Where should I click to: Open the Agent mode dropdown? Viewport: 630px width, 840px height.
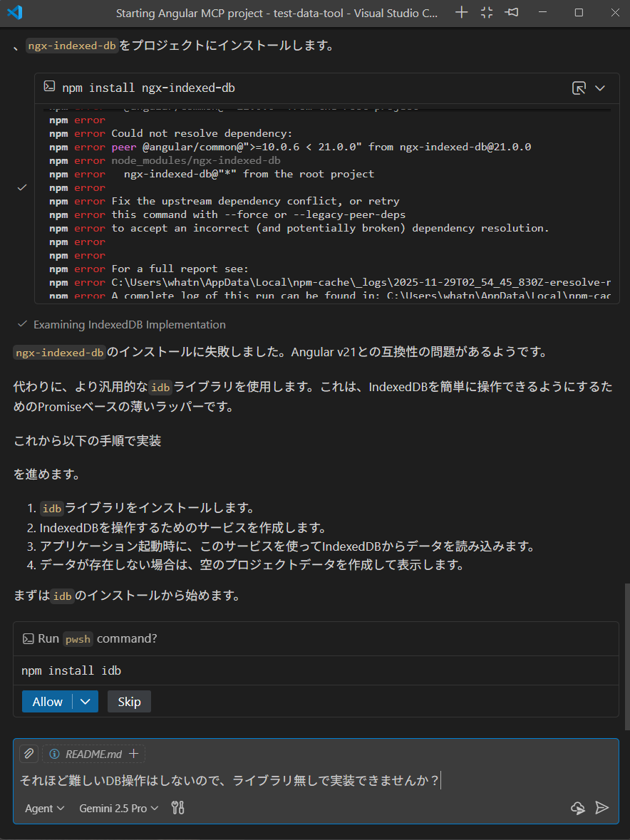click(x=43, y=808)
